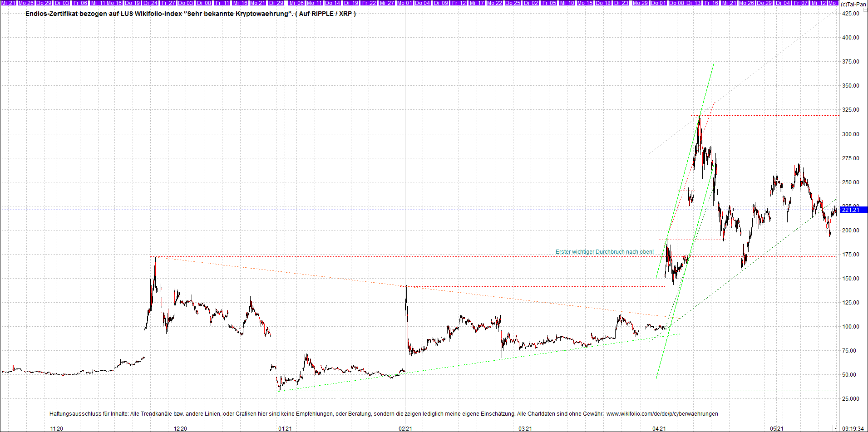Select the 02|21 month label
This screenshot has width=868, height=432.
(x=405, y=428)
